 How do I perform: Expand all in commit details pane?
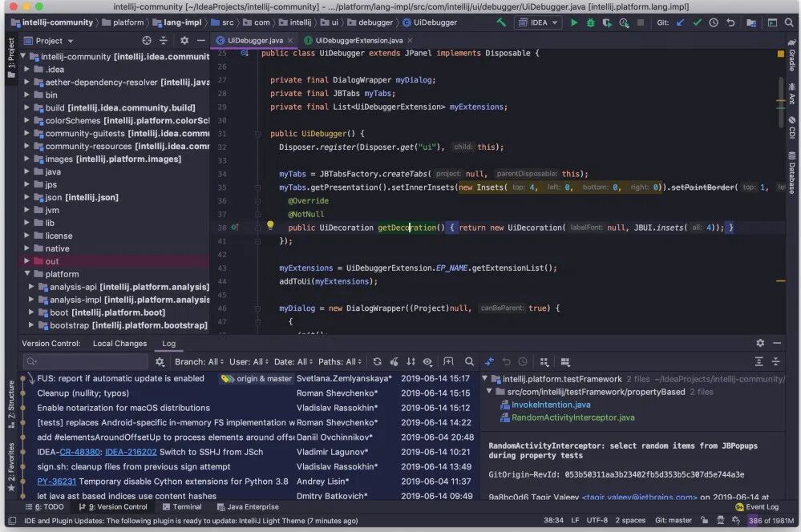[759, 361]
